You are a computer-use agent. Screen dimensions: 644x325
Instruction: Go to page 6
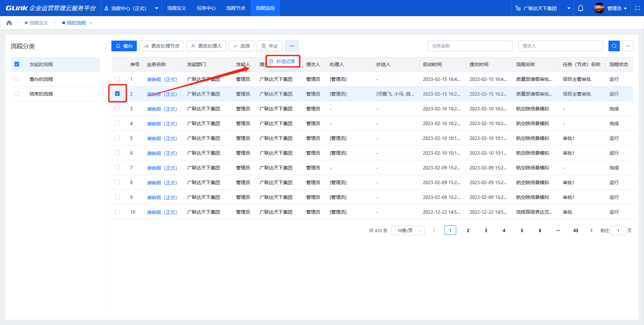pyautogui.click(x=540, y=230)
